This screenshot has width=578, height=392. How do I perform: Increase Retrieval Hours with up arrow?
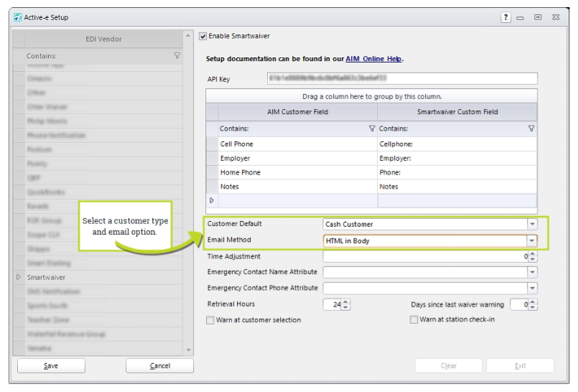point(345,302)
